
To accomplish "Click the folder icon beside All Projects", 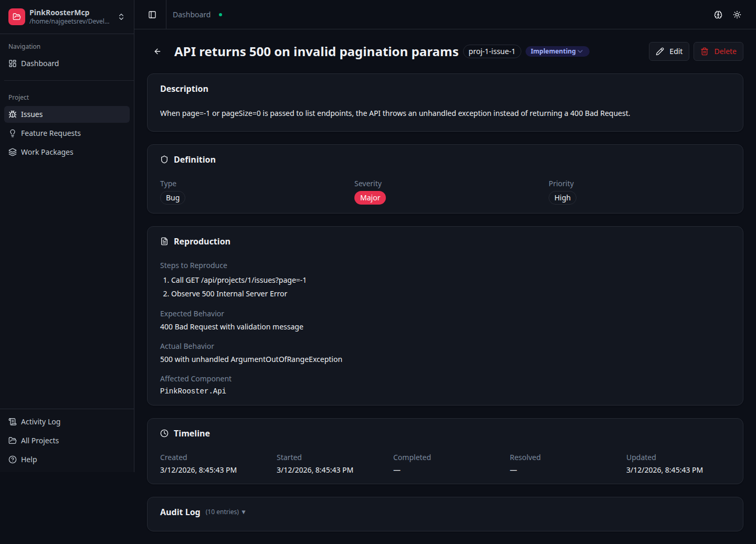I will 13,441.
